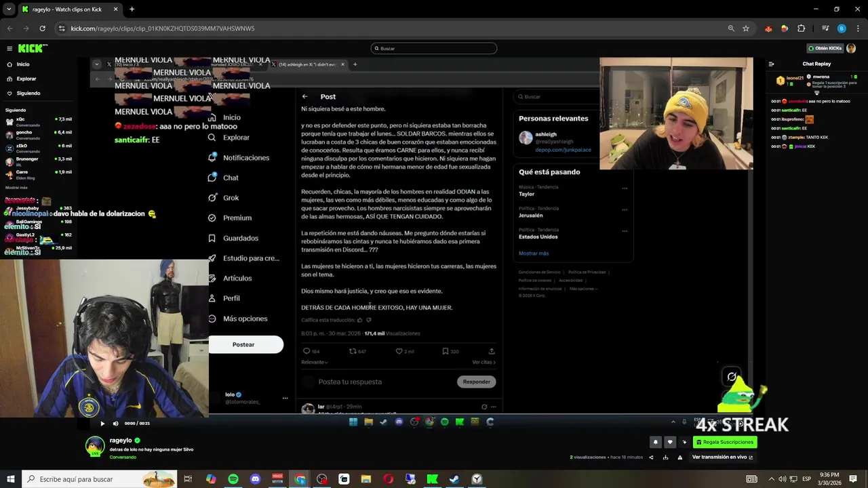Open a new browser tab
The width and height of the screenshot is (868, 488).
click(x=132, y=9)
